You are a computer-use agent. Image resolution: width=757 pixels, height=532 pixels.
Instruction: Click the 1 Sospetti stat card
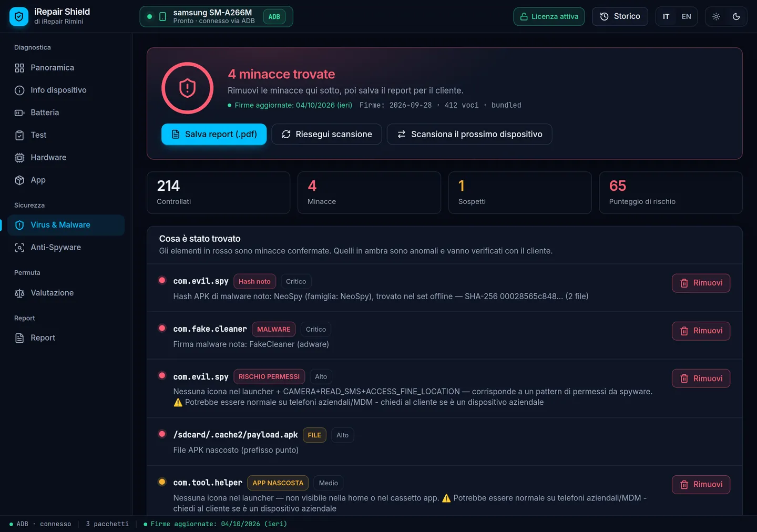pyautogui.click(x=520, y=193)
